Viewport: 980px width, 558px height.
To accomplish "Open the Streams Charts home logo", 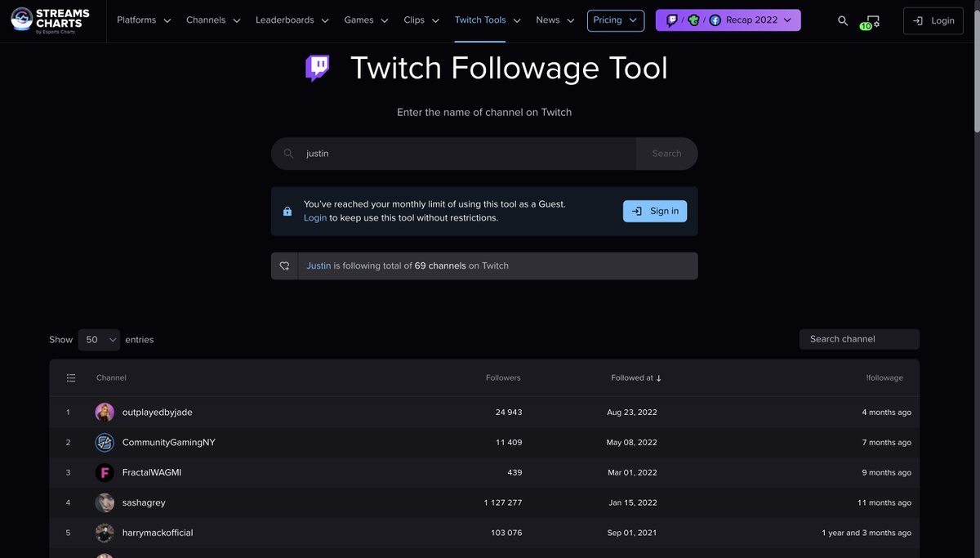I will (x=50, y=20).
